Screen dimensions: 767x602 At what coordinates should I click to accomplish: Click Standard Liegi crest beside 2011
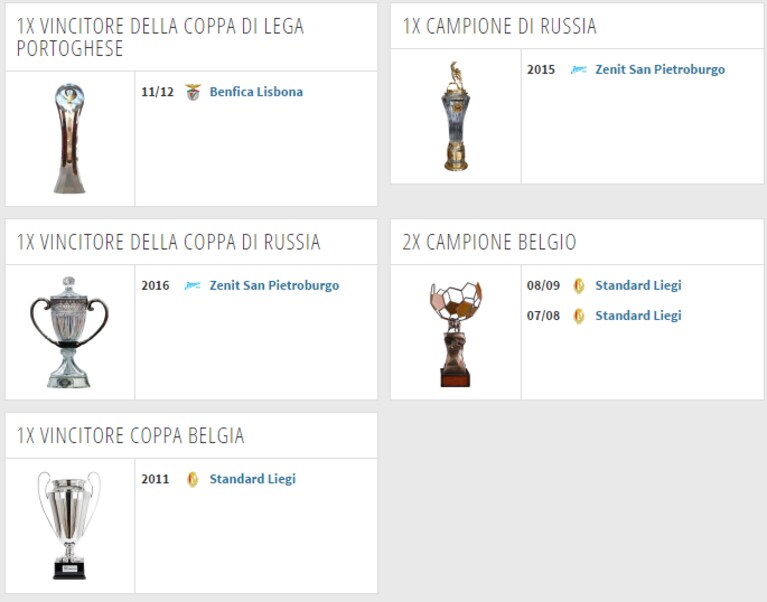point(193,479)
